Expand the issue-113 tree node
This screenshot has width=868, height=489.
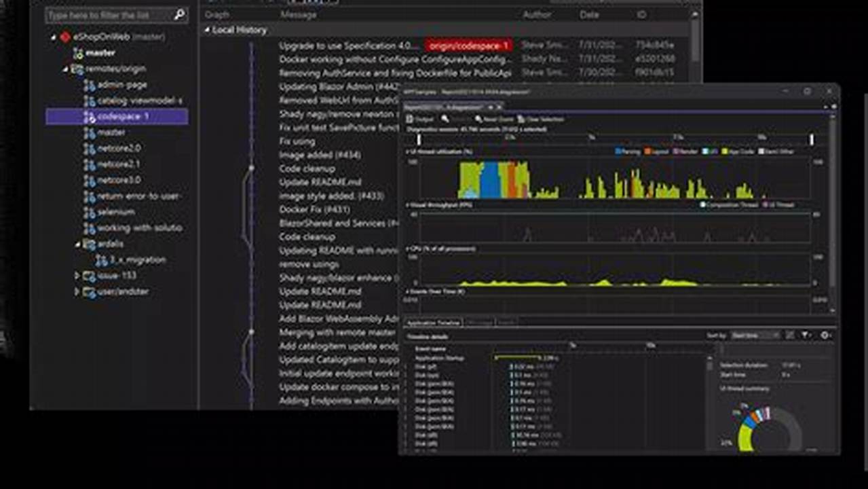tap(77, 276)
